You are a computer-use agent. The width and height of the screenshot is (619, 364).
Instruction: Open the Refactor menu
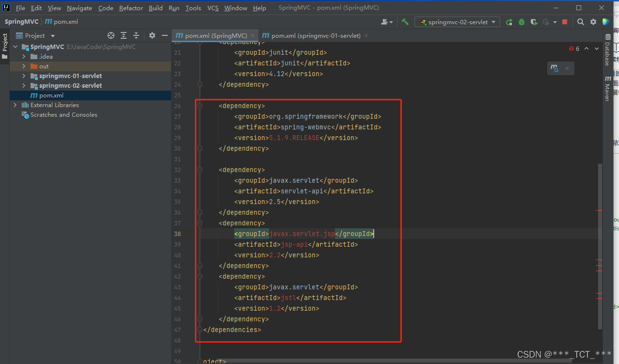click(131, 8)
